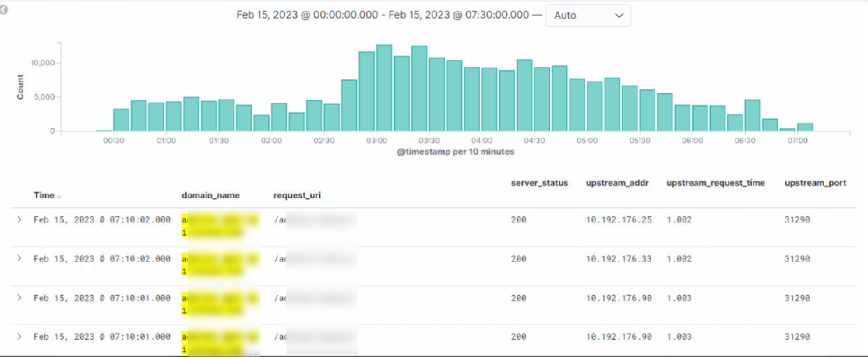Open the Auto interval dropdown
The width and height of the screenshot is (868, 357).
(x=588, y=15)
